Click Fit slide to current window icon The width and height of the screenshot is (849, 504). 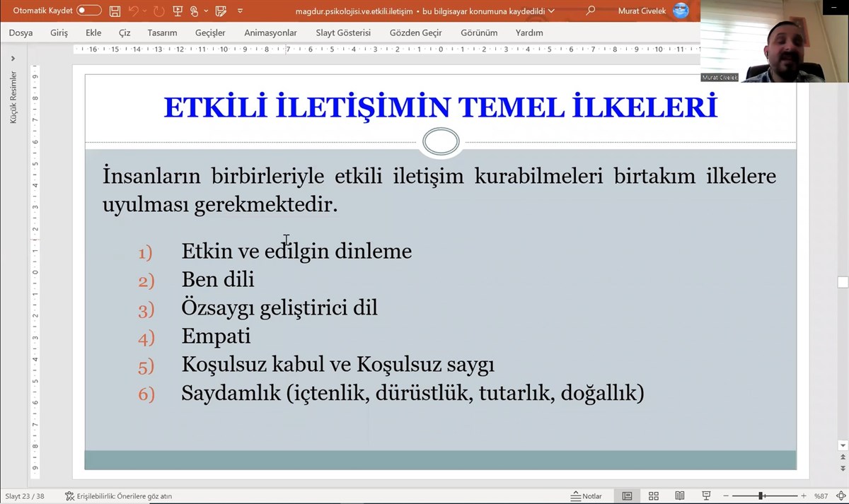[x=841, y=496]
